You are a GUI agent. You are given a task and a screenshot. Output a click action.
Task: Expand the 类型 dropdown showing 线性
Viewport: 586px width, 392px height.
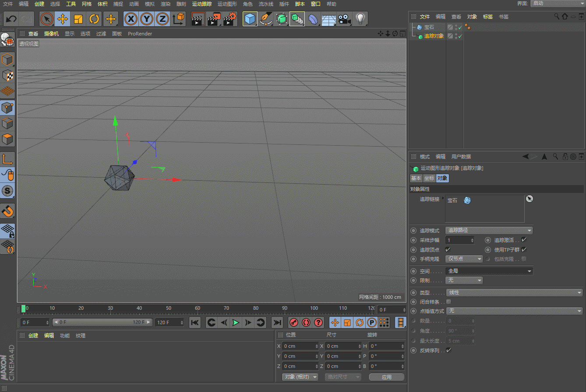pos(514,292)
